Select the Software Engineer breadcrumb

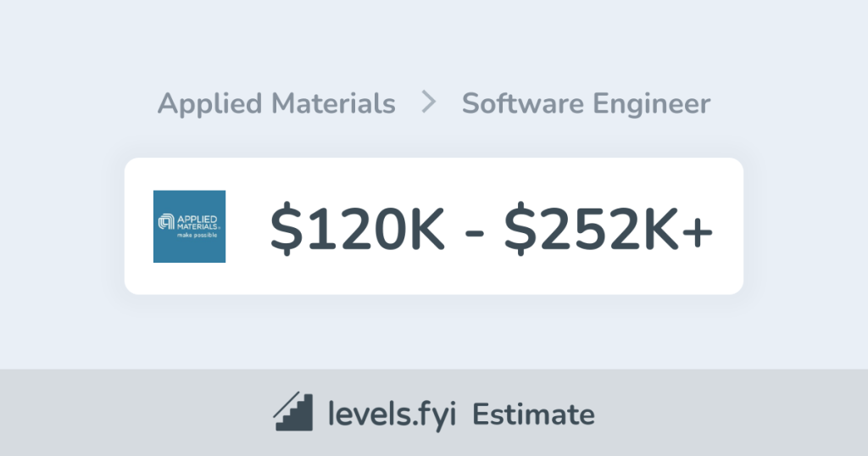pyautogui.click(x=586, y=103)
